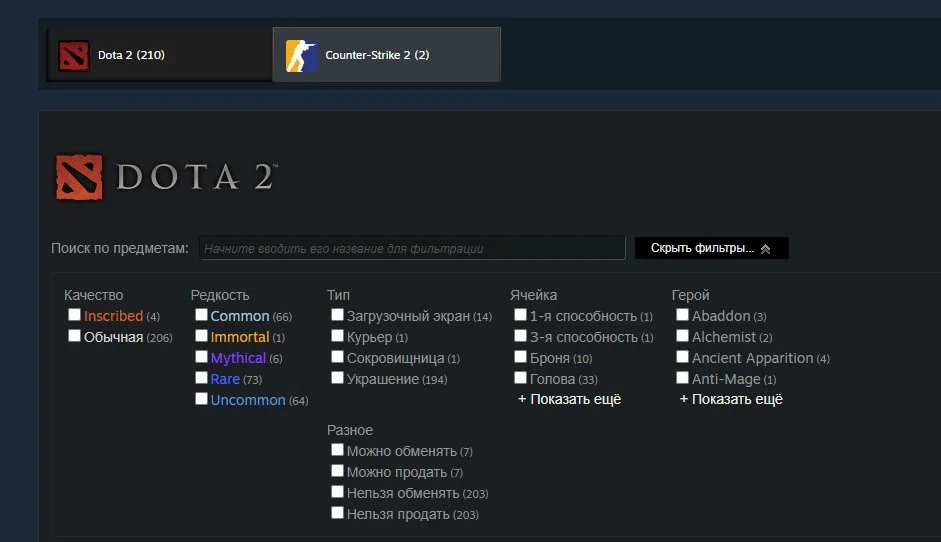Toggle the Immortal rarity filter
941x542 pixels.
[x=201, y=336]
